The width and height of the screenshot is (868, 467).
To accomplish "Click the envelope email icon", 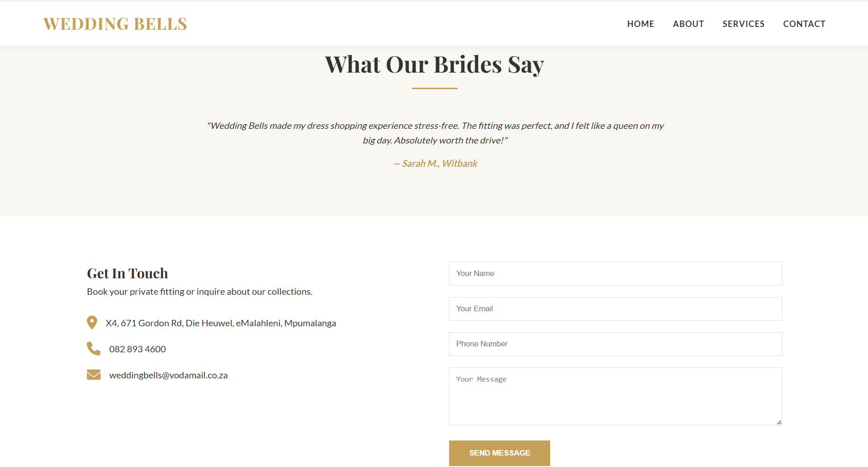I will [94, 375].
